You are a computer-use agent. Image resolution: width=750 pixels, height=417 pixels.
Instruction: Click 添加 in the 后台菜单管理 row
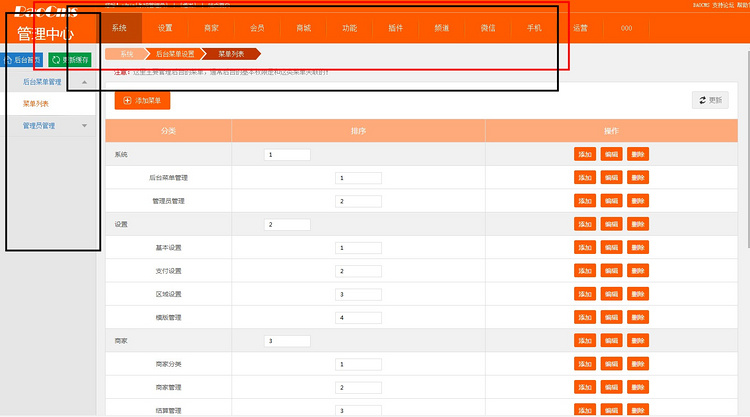point(585,177)
